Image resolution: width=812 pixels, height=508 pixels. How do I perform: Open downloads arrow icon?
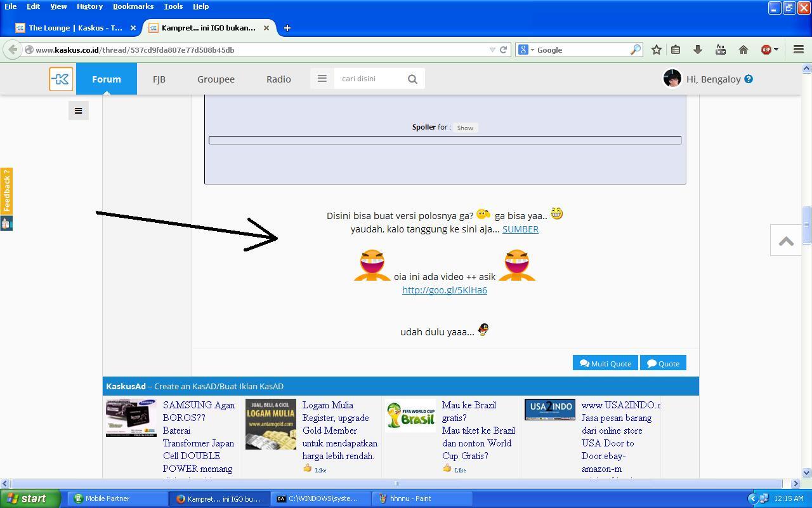coord(697,50)
